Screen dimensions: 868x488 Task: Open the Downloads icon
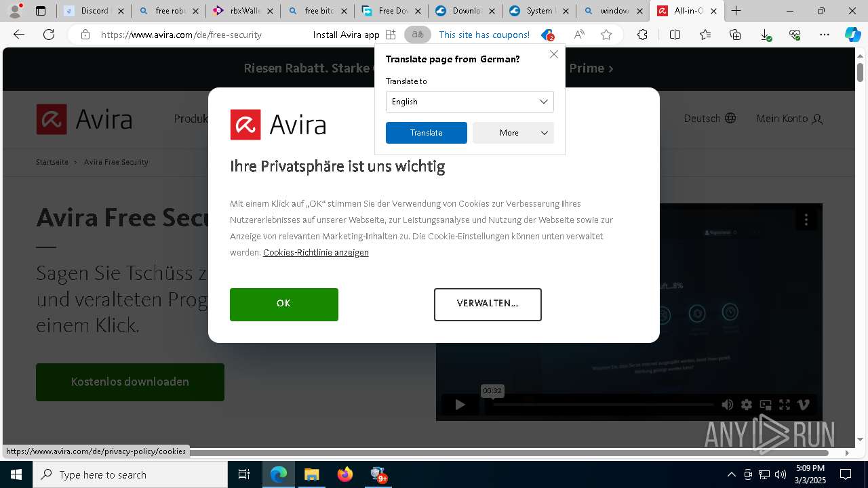tap(765, 35)
